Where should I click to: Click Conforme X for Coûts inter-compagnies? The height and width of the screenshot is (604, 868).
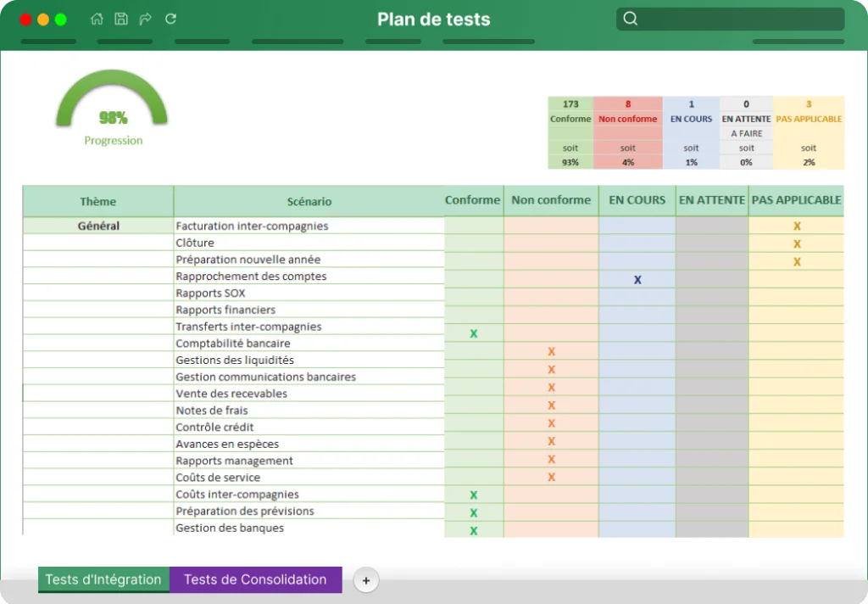point(473,495)
